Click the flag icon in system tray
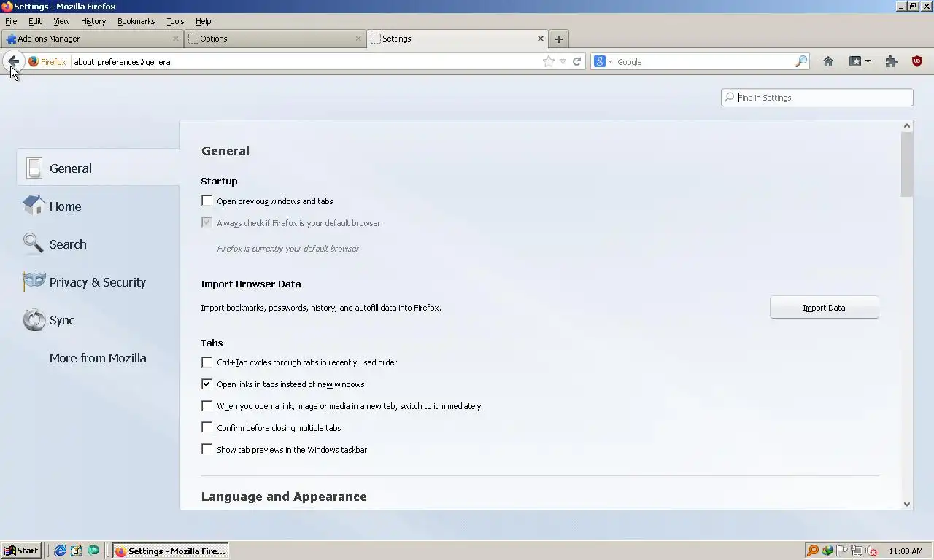The width and height of the screenshot is (934, 560). point(841,551)
